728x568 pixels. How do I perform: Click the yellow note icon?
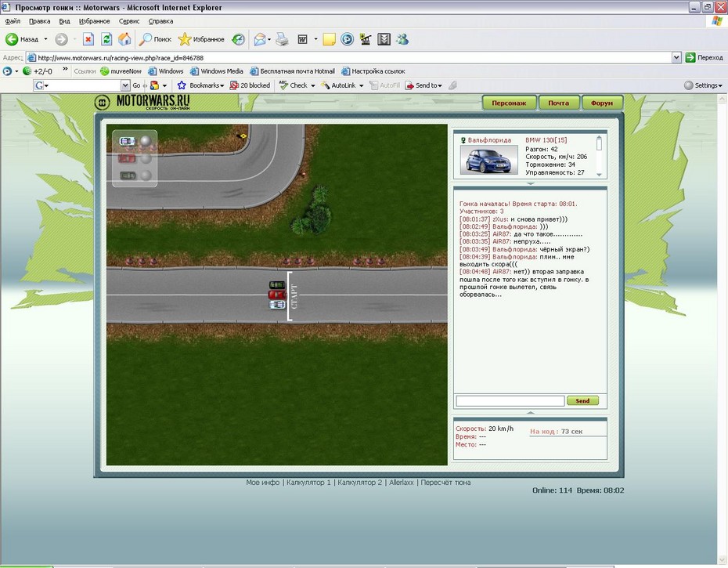point(330,39)
